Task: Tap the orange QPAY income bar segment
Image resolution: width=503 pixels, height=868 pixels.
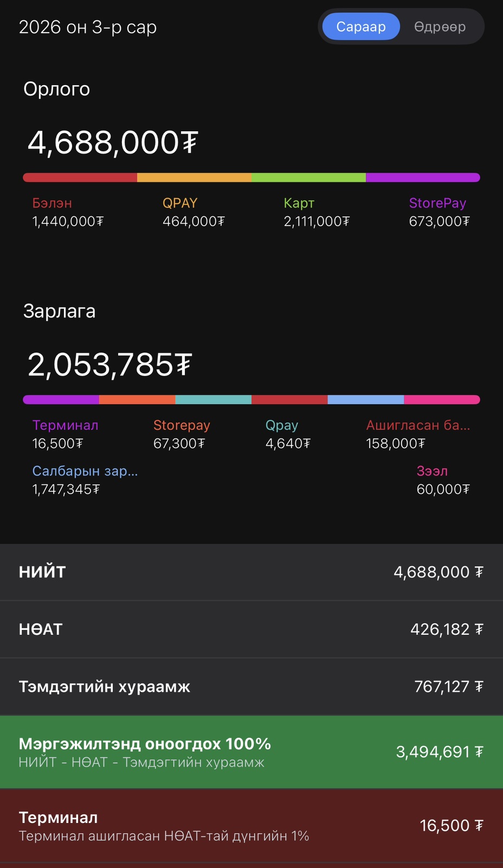Action: click(x=194, y=177)
